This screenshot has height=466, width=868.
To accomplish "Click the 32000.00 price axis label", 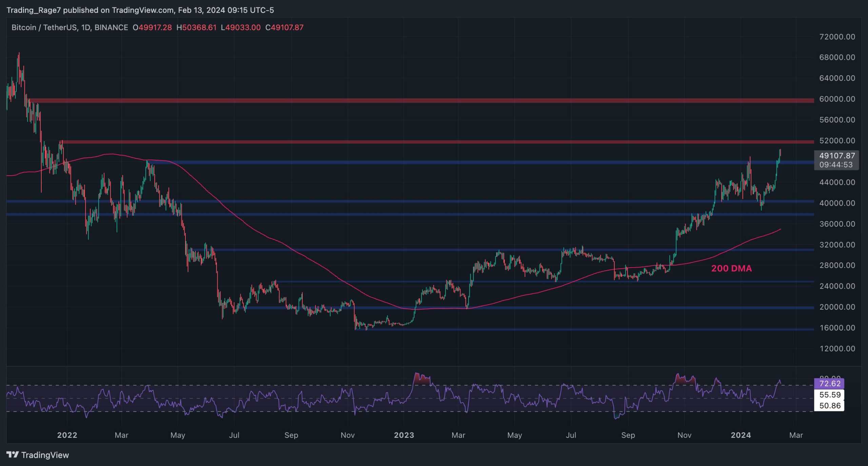I will click(837, 245).
